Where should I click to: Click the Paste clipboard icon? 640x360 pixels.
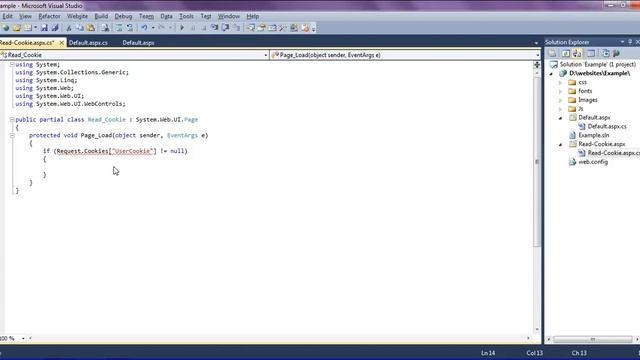coord(91,28)
